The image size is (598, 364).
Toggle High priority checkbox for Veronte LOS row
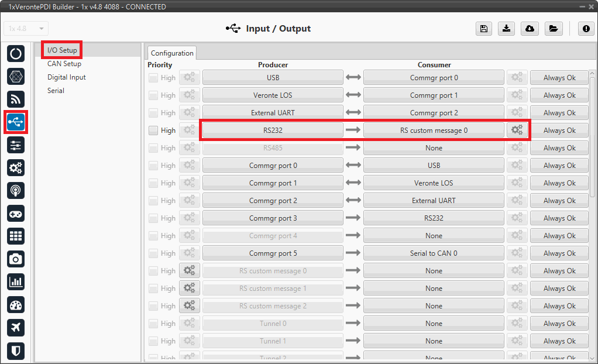click(x=153, y=95)
